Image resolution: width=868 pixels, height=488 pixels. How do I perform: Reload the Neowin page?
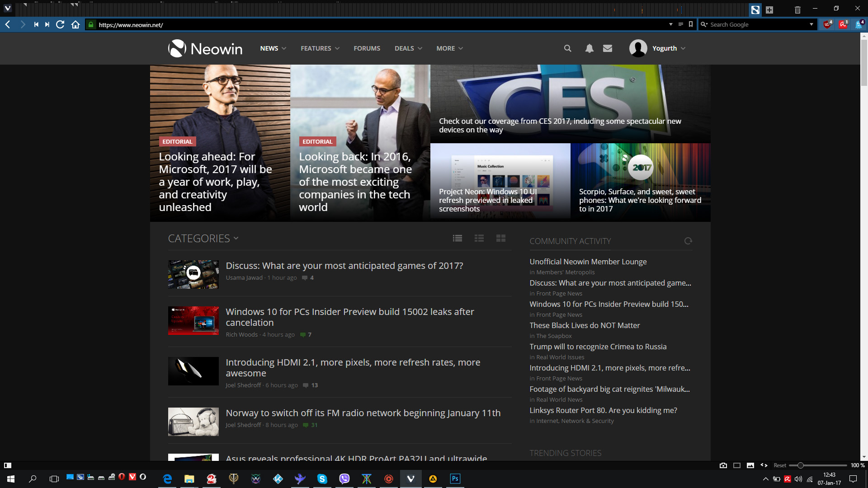(60, 25)
